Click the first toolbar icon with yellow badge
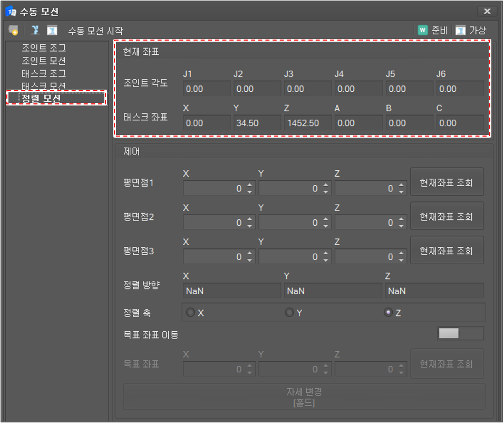Screen dimensions: 504x424 13,31
